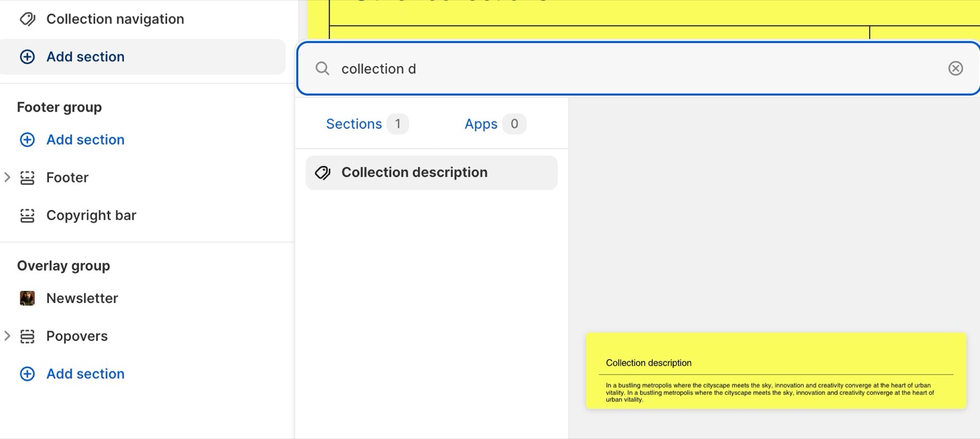The height and width of the screenshot is (439, 980).
Task: Click the Footer section icon
Action: tap(28, 178)
